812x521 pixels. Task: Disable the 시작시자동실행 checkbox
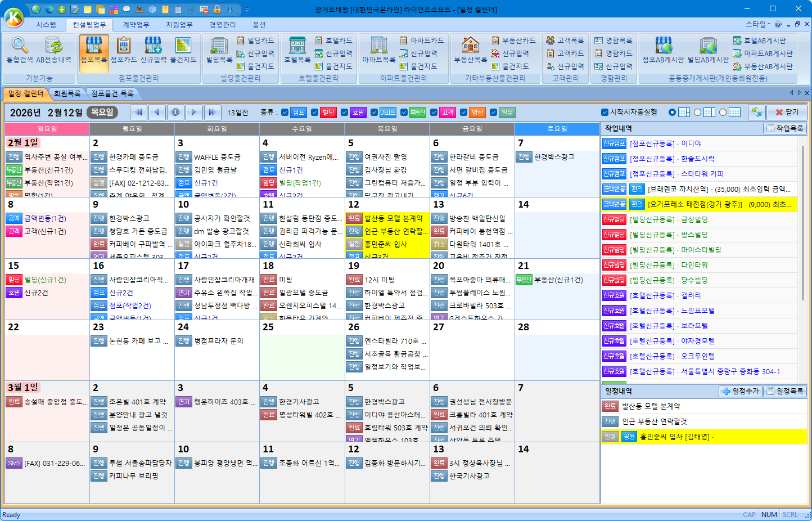coord(605,112)
